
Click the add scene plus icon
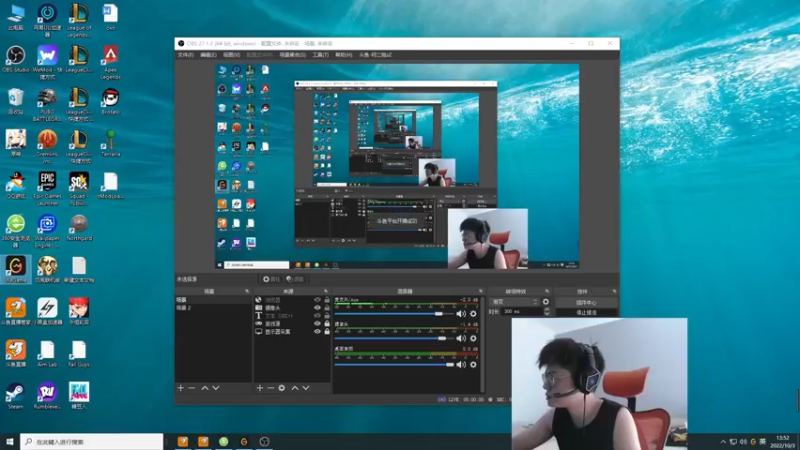(x=181, y=388)
